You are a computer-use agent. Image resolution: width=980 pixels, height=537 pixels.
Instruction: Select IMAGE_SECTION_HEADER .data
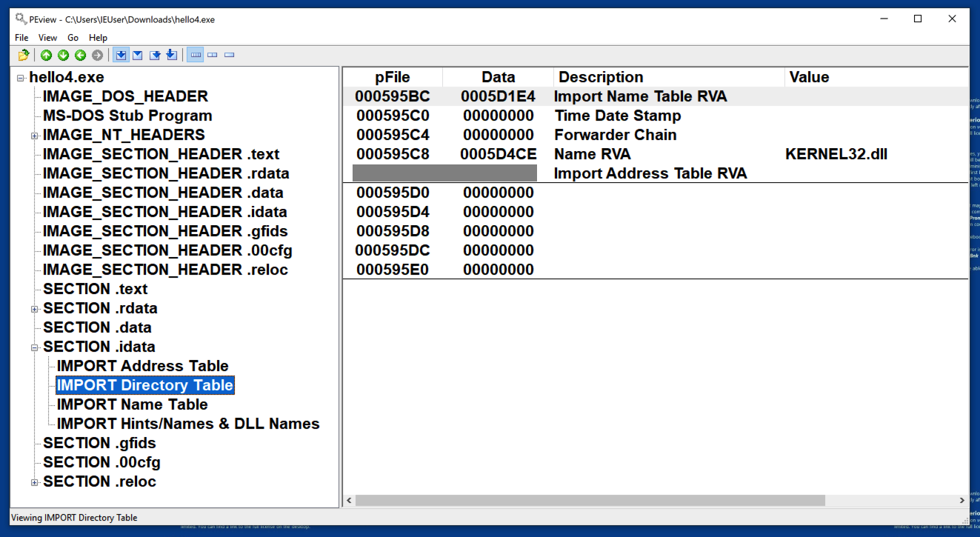(163, 193)
